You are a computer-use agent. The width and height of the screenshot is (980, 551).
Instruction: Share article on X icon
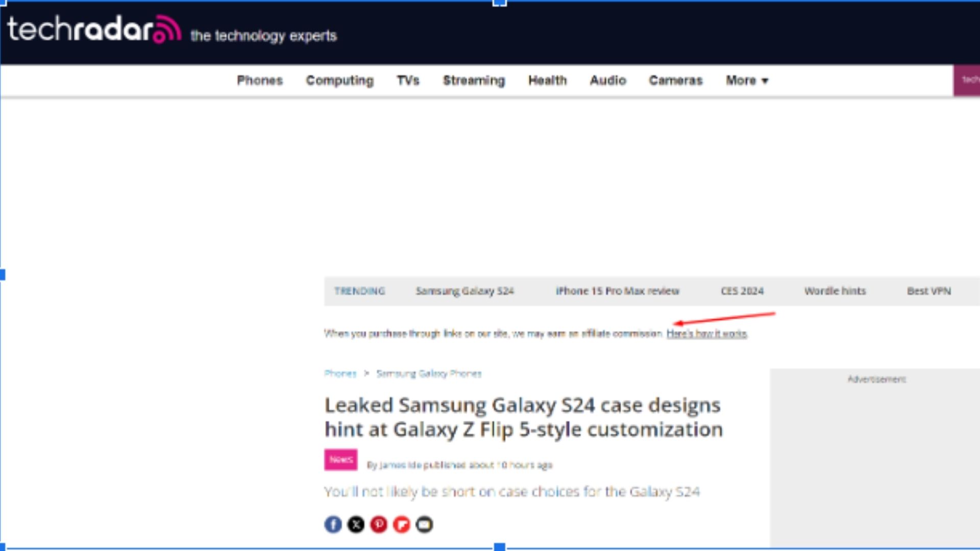pyautogui.click(x=356, y=524)
